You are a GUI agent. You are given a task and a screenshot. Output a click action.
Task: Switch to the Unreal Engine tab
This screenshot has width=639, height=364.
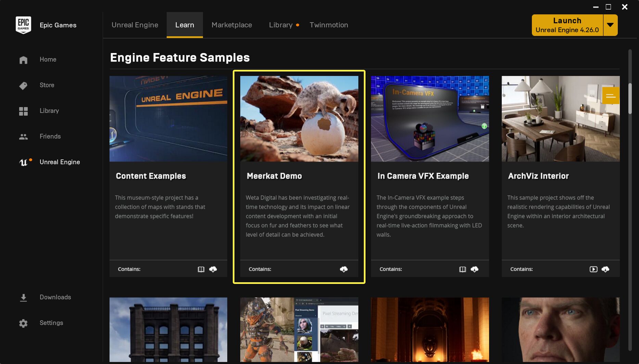135,25
